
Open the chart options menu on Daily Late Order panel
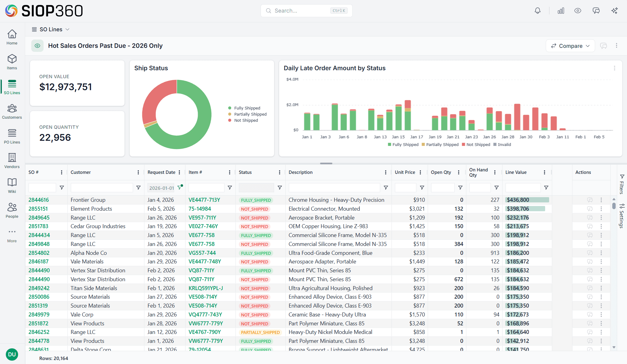pos(614,68)
